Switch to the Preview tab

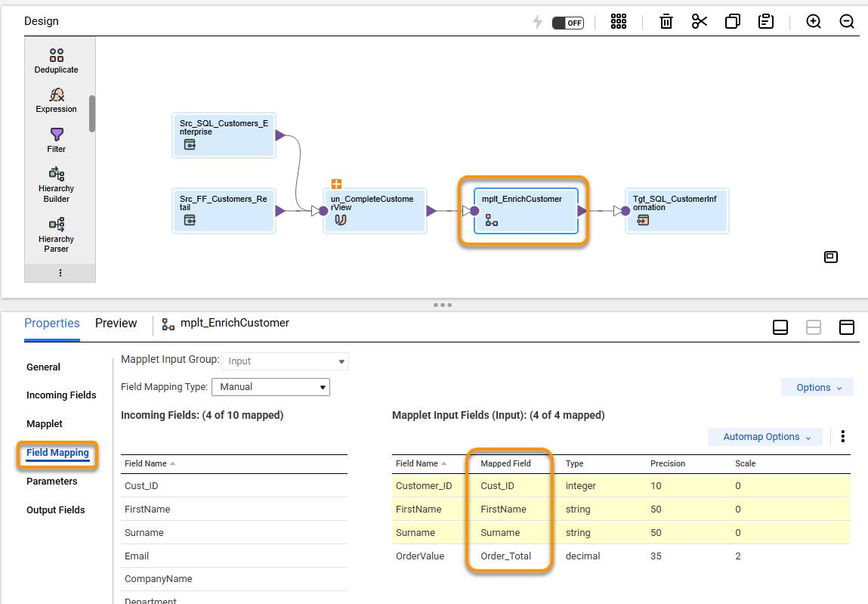pyautogui.click(x=116, y=323)
